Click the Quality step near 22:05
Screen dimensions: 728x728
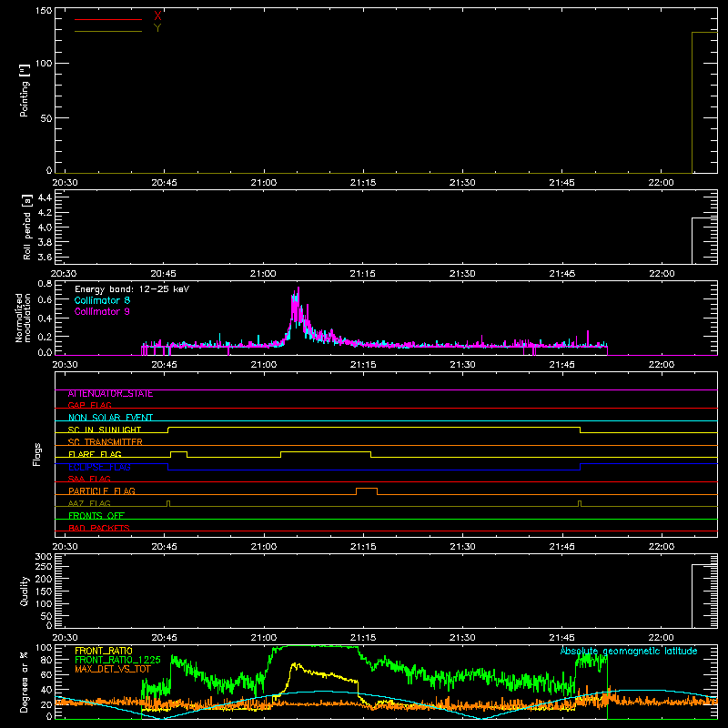coord(703,596)
